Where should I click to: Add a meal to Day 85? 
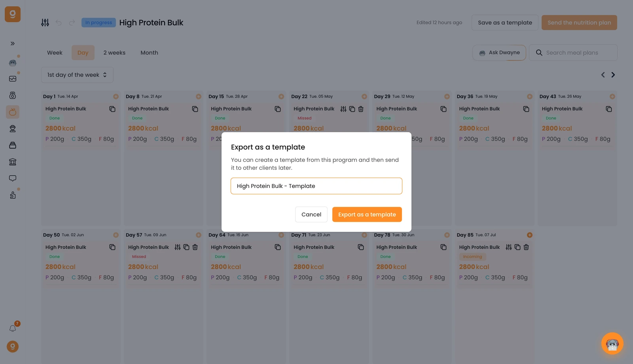coord(530,235)
